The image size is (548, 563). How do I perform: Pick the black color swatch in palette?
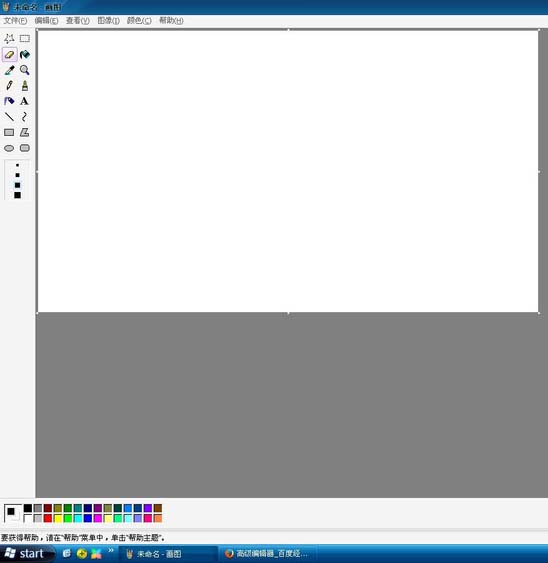point(28,508)
